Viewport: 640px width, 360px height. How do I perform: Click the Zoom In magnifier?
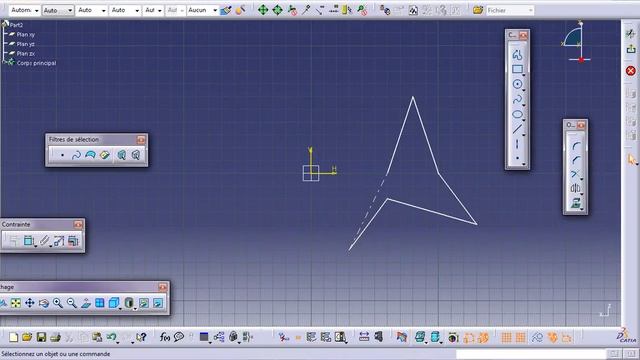(x=58, y=303)
